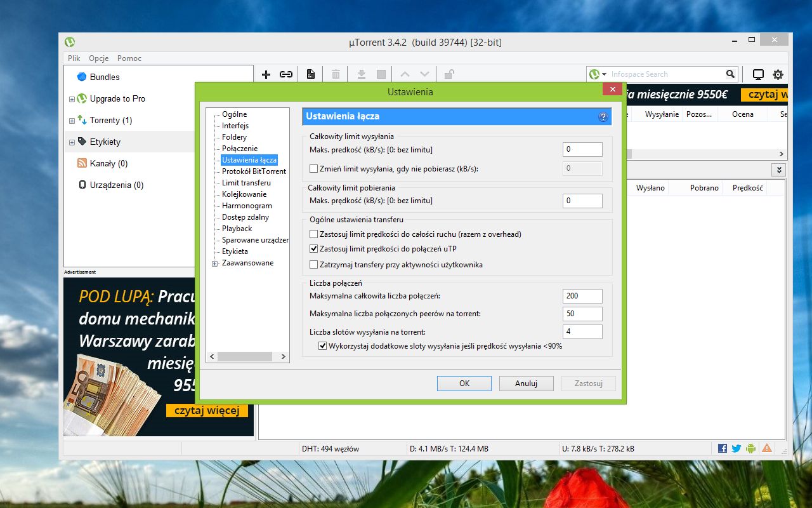Click the Urządzenia device icon

pyautogui.click(x=82, y=185)
